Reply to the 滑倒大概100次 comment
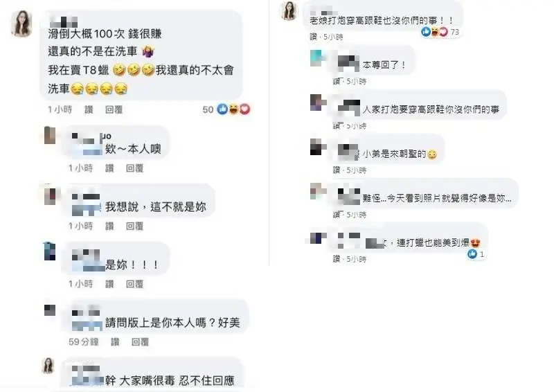This screenshot has width=554, height=392. tap(114, 109)
